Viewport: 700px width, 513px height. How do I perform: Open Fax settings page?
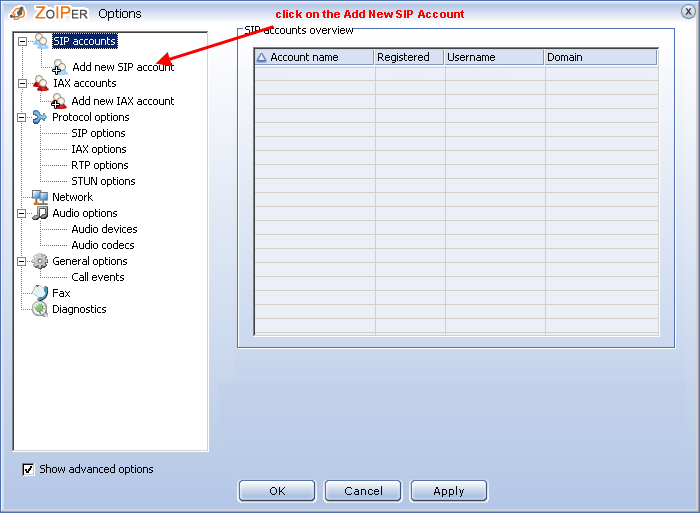click(x=61, y=293)
